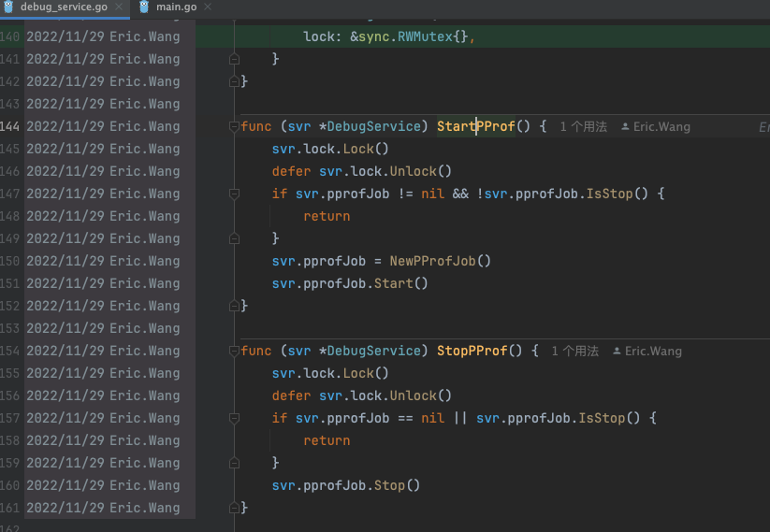Screen dimensions: 770x532
Task: Click author icon beside Eric.Wang on StartPProf
Action: pos(625,126)
